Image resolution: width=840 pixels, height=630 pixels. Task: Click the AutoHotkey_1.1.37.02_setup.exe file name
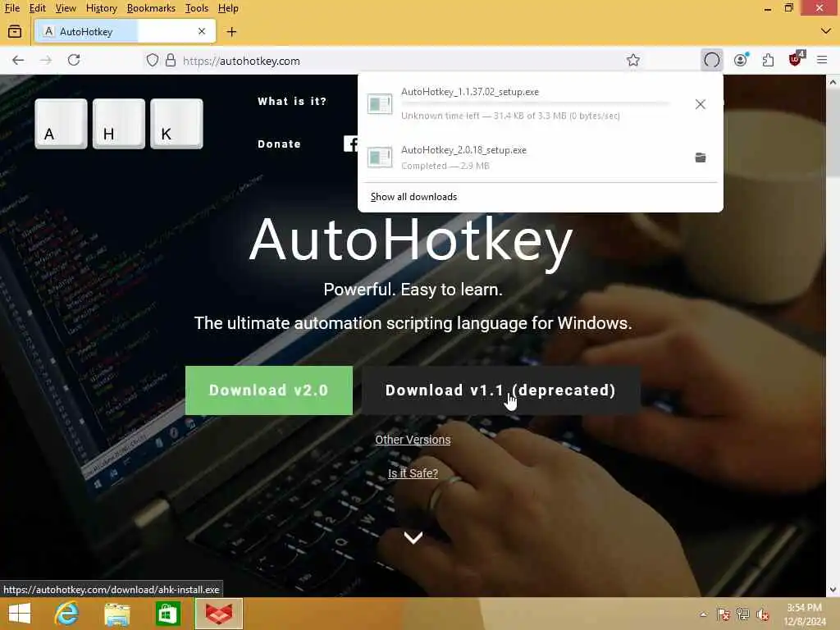point(470,92)
